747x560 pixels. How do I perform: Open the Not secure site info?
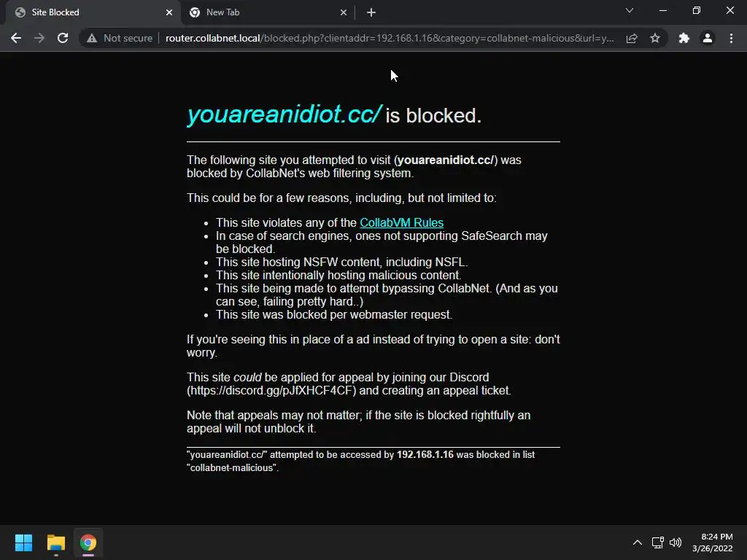(x=120, y=38)
